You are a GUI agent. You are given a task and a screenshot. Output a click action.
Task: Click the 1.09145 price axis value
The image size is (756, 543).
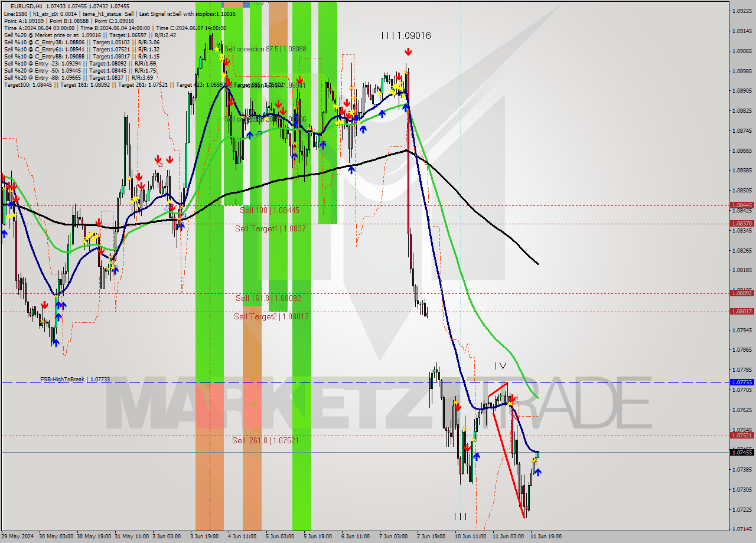pos(742,31)
